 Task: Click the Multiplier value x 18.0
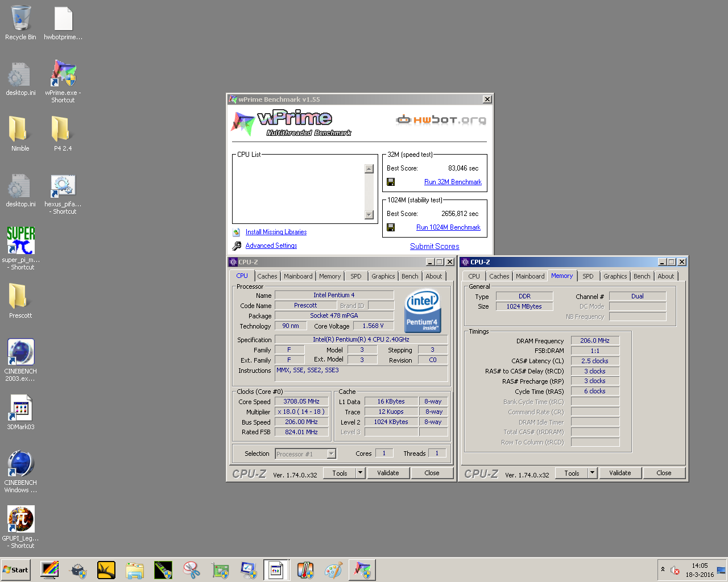(x=301, y=411)
